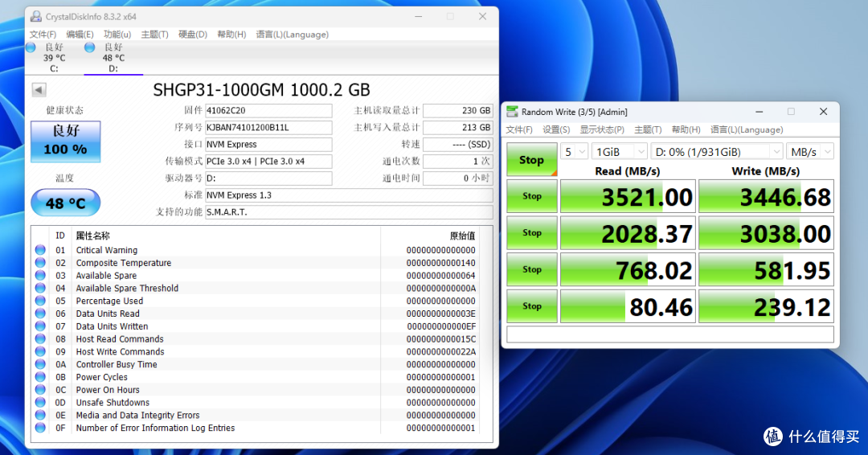Screen dimensions: 868x455
Task: Click the interface field NVM Express
Action: pos(268,145)
